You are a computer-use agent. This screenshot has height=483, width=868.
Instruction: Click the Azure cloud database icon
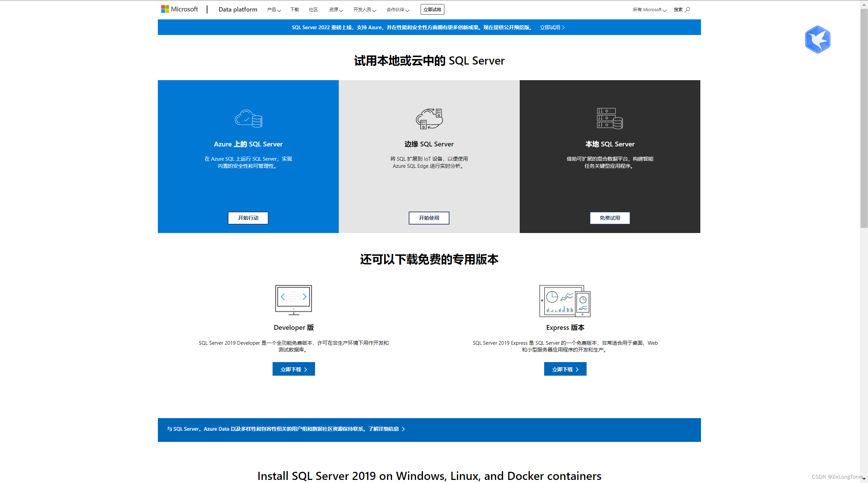[248, 119]
